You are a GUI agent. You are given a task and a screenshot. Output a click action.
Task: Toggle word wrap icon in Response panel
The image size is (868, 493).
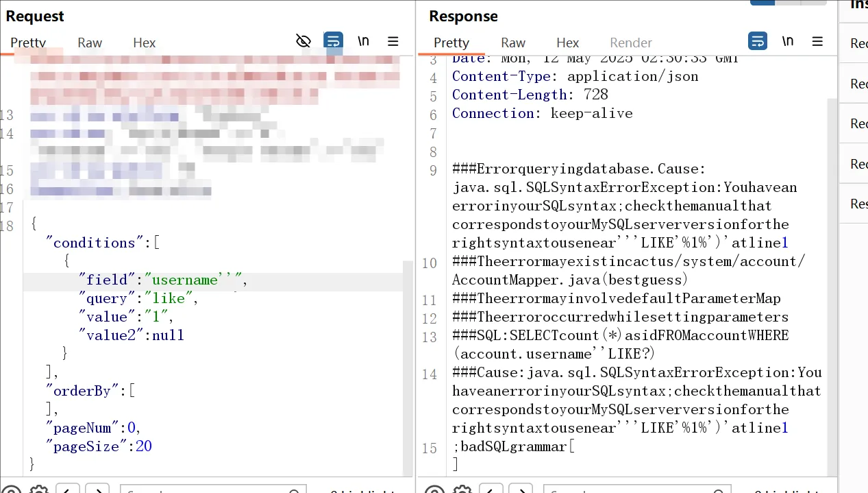tap(758, 41)
